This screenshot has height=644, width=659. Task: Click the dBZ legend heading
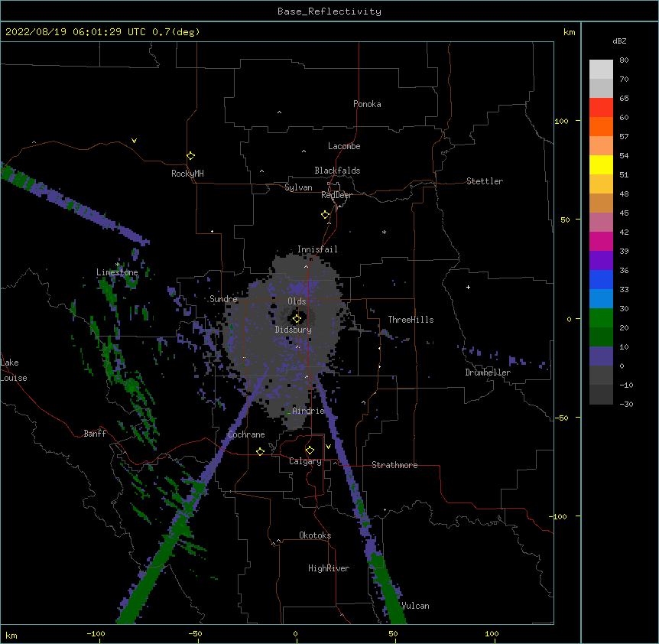point(619,41)
